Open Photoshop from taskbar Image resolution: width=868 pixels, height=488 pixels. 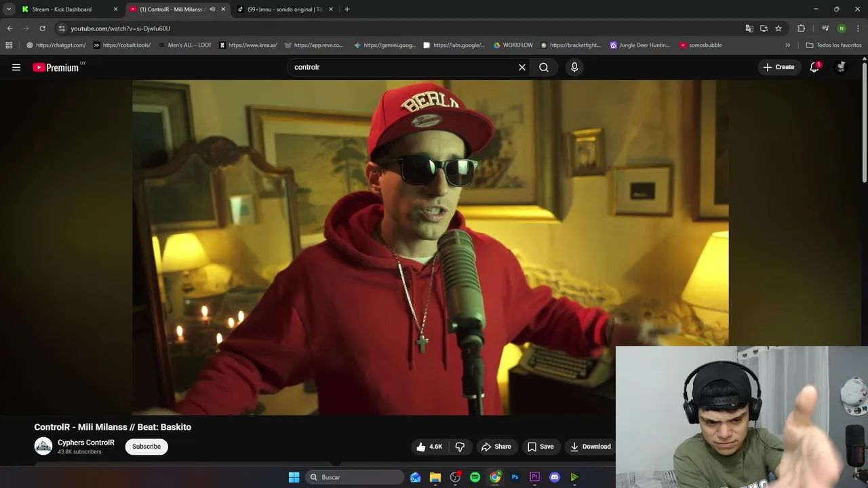(515, 477)
